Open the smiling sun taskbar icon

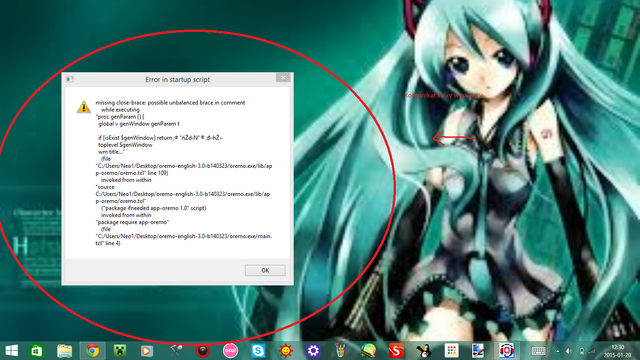point(286,351)
